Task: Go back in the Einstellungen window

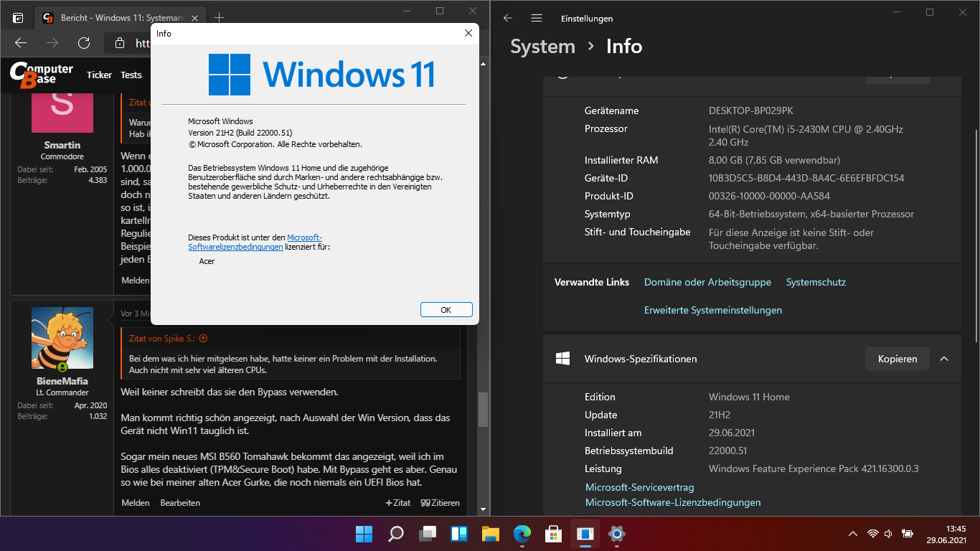Action: coord(508,18)
